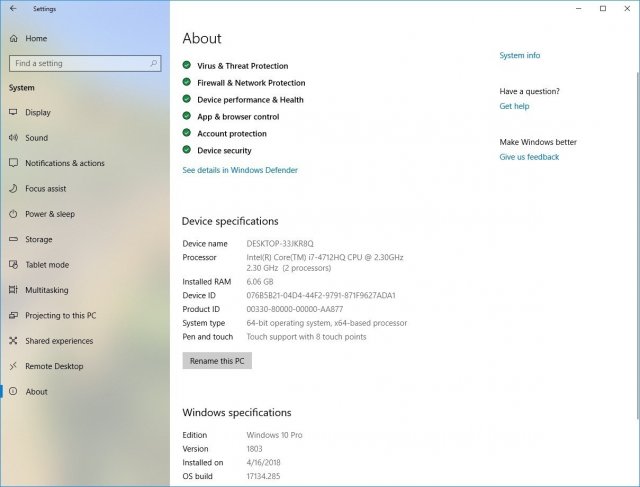The width and height of the screenshot is (640, 487).
Task: Click Device security label
Action: coord(224,151)
